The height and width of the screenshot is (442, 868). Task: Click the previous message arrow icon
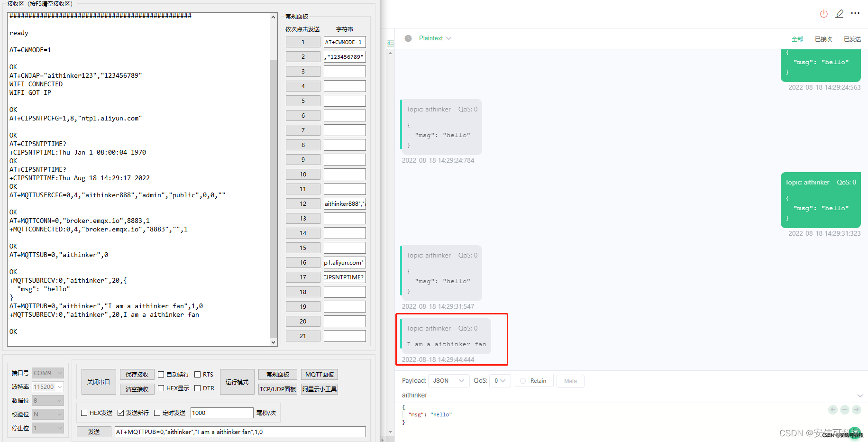(x=832, y=410)
